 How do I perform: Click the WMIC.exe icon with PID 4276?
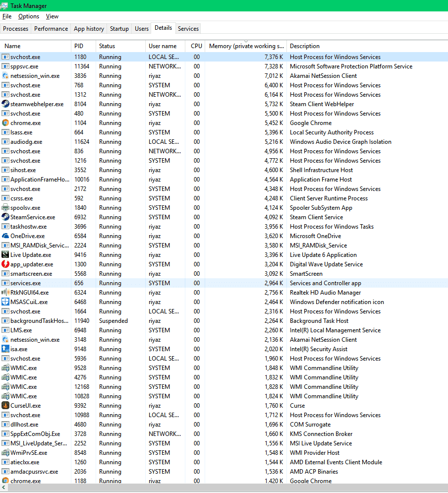(x=5, y=377)
